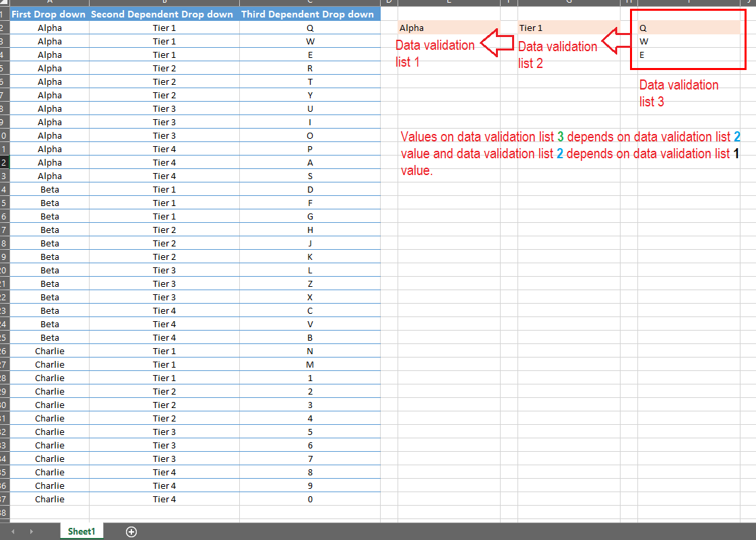Click the cell containing number 2

click(310, 392)
